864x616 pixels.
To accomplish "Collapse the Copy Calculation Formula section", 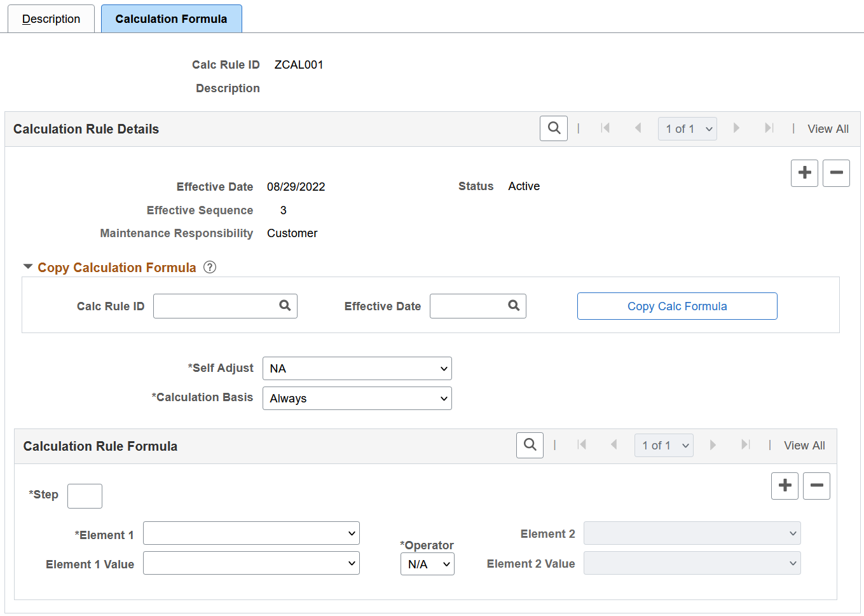I will click(x=28, y=267).
